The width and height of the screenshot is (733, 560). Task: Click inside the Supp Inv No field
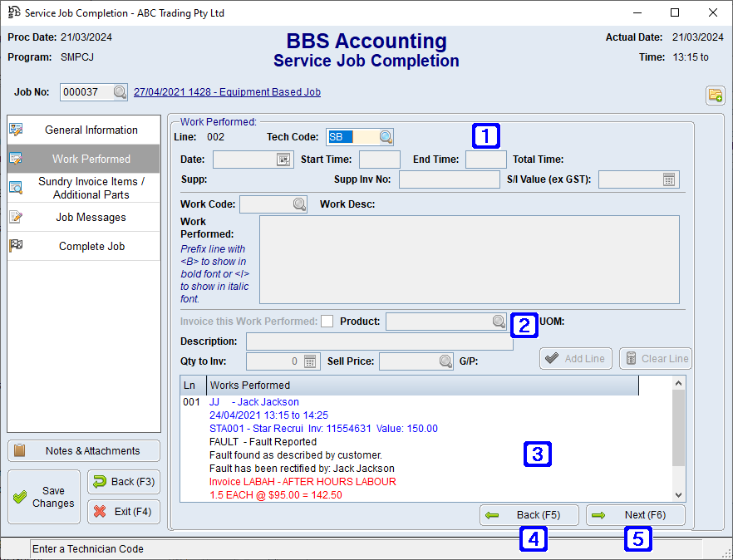449,179
